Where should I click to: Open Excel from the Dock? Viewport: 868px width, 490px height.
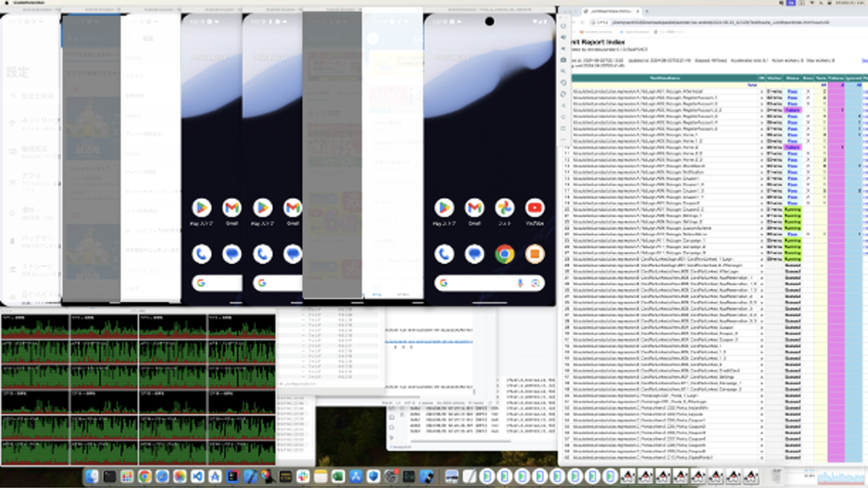point(338,476)
